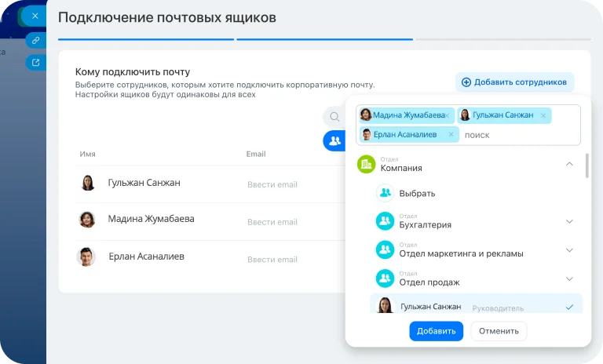
Task: Collapse the Компания department section
Action: click(x=569, y=164)
